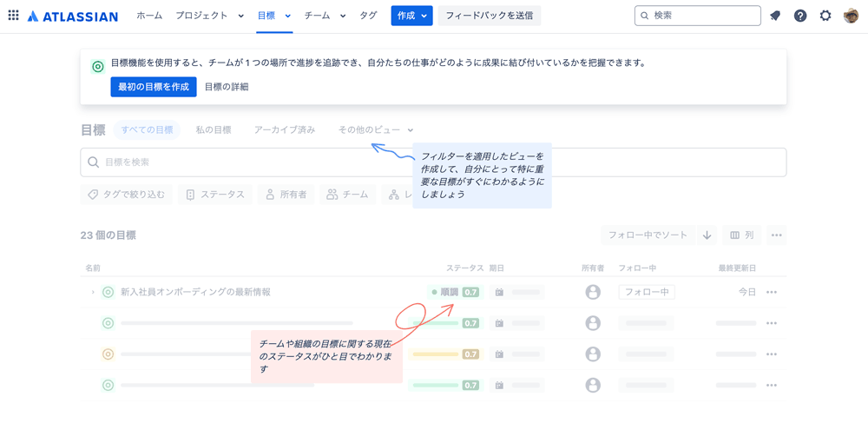Click calendar icon in first goal row
This screenshot has height=430, width=868.
[499, 293]
